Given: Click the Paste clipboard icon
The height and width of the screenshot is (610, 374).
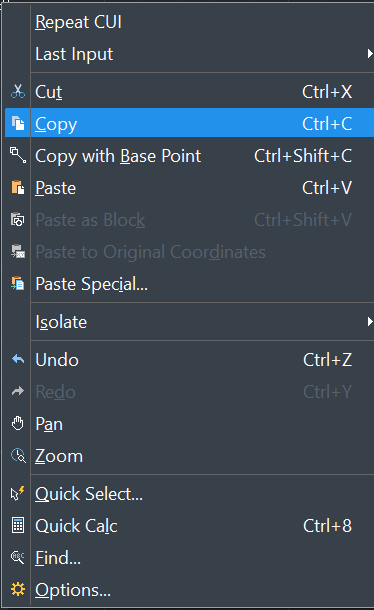Looking at the screenshot, I should [18, 187].
